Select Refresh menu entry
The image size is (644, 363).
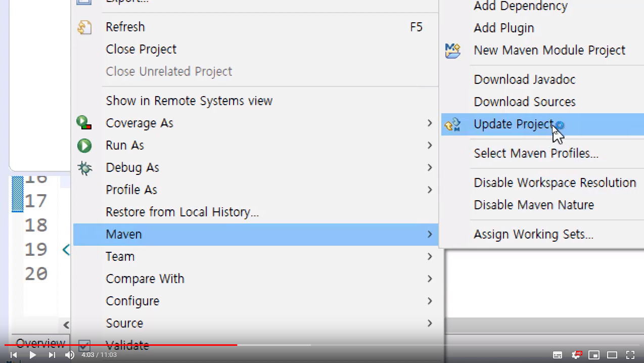click(255, 27)
